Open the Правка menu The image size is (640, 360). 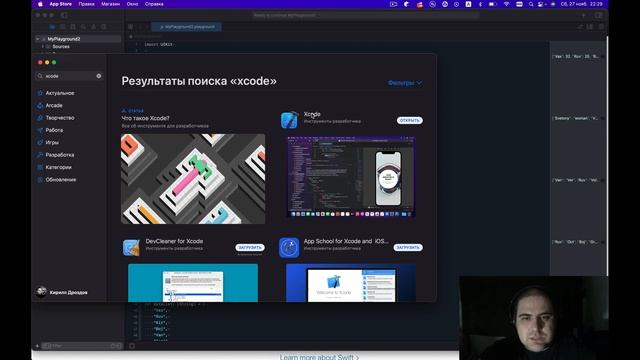87,4
